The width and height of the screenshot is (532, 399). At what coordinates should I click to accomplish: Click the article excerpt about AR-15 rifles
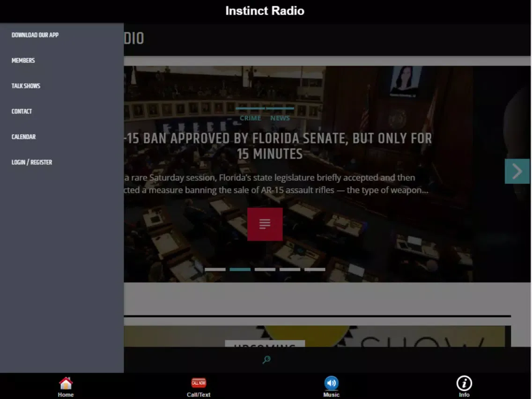point(276,184)
